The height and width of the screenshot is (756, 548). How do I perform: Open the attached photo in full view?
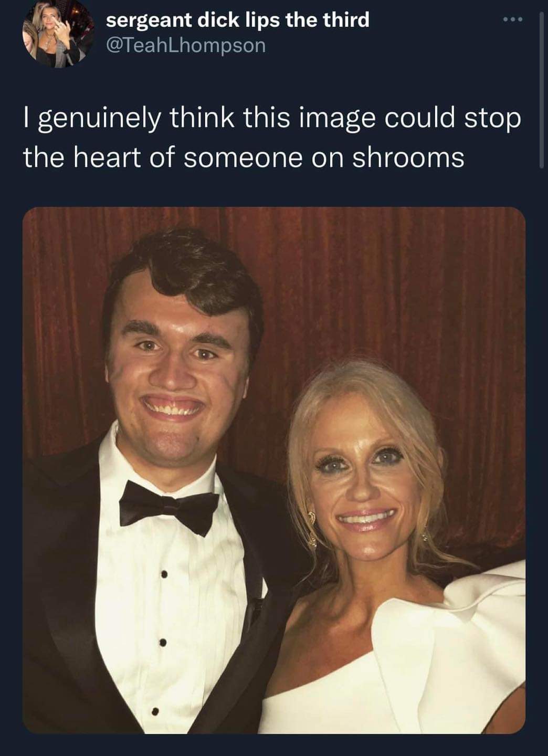(273, 470)
